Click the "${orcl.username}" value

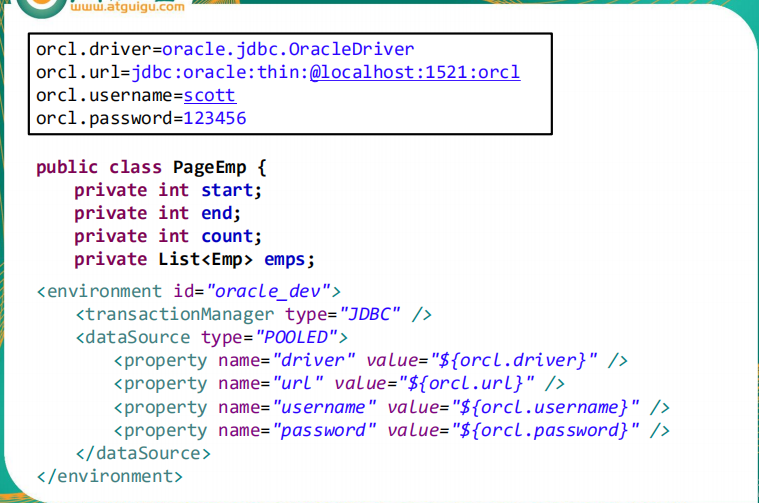point(546,408)
